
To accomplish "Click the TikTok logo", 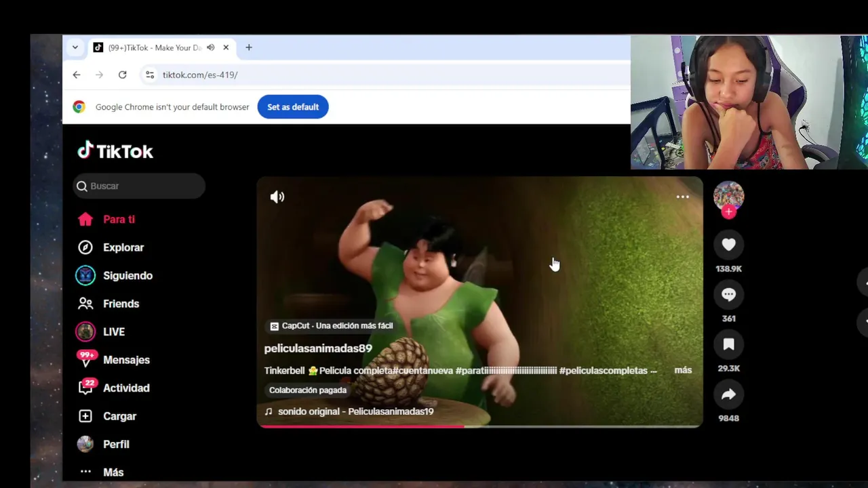I will [x=115, y=150].
